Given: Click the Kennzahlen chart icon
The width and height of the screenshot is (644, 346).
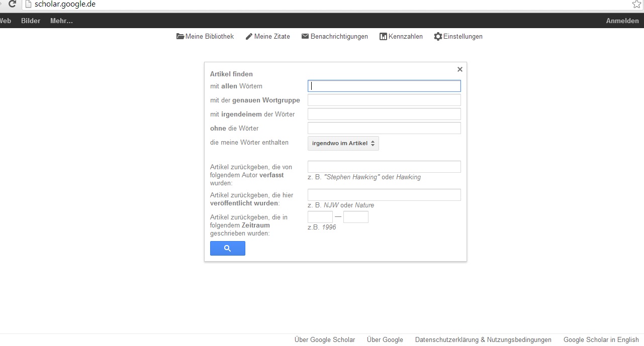Looking at the screenshot, I should 383,37.
